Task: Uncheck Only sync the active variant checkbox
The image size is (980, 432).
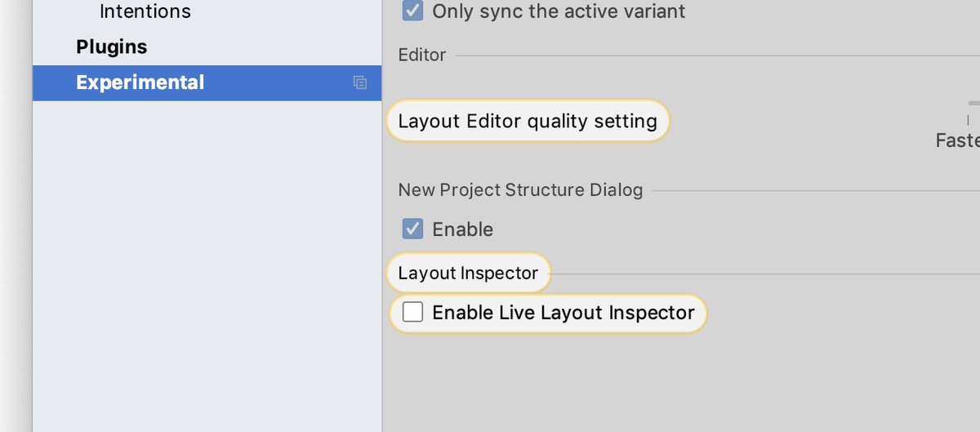Action: pos(413,11)
